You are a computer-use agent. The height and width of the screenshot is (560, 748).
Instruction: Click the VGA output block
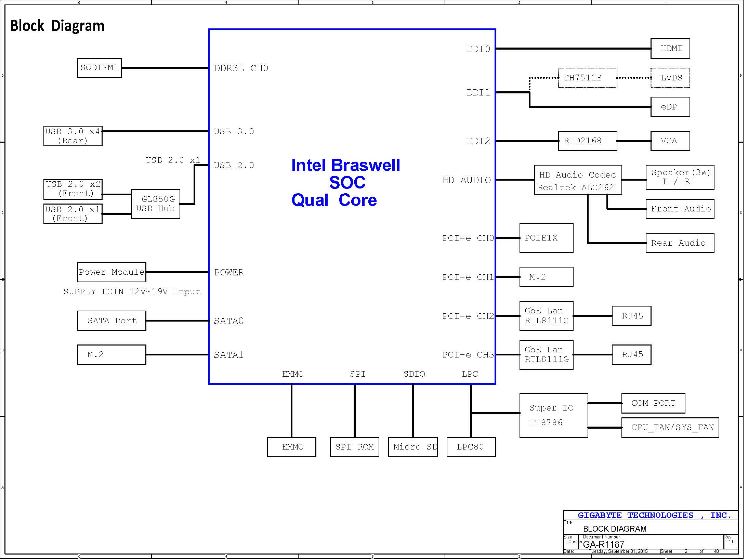tap(670, 141)
